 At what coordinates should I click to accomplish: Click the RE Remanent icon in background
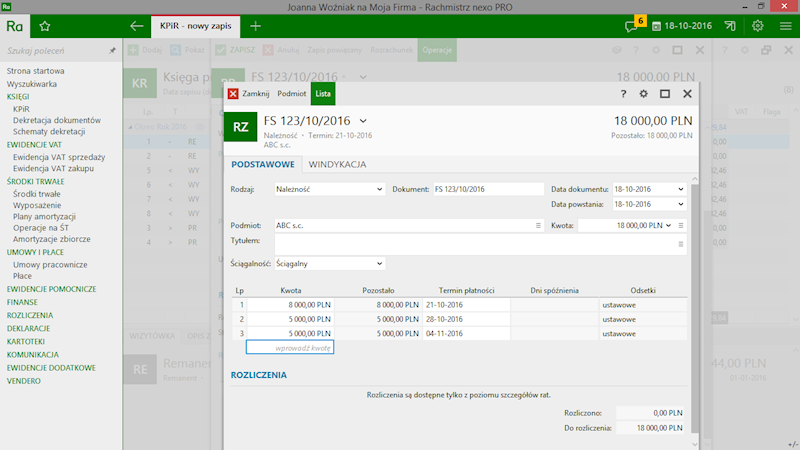tap(140, 369)
